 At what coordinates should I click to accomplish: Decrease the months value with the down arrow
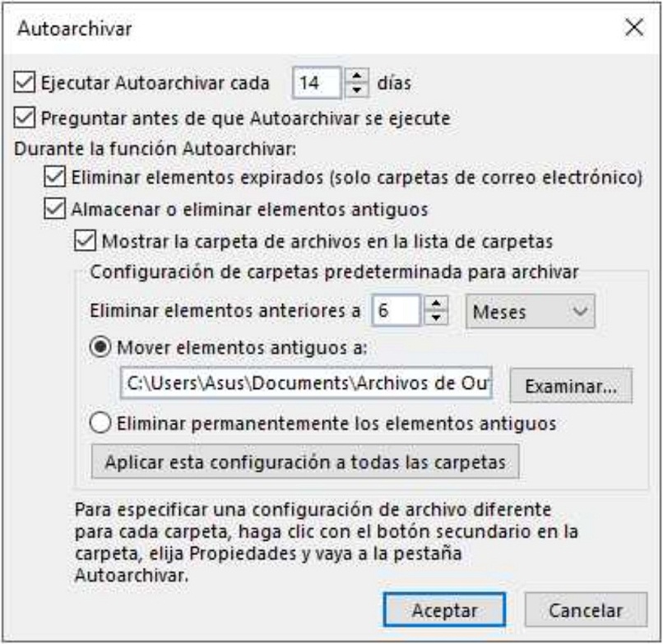[x=436, y=317]
